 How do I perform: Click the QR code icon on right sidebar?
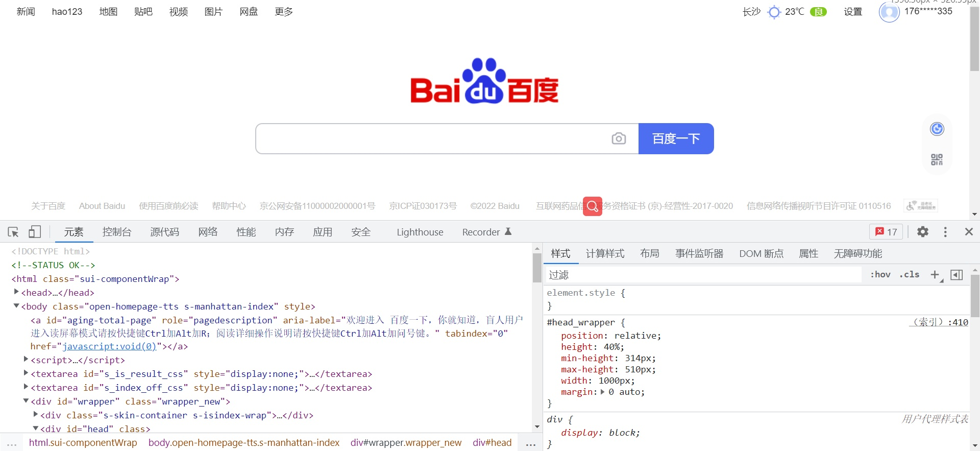(x=937, y=160)
